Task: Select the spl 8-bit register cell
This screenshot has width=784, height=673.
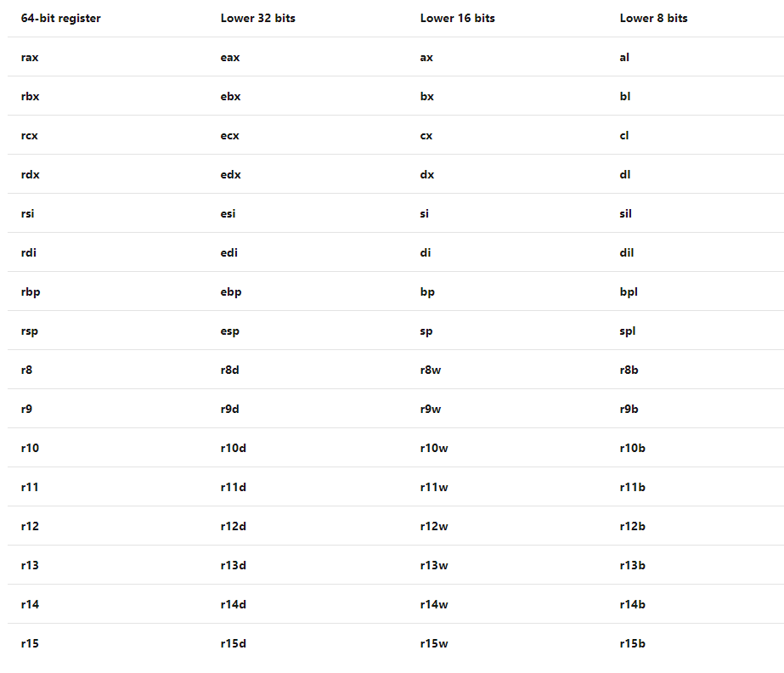Action: pos(628,331)
